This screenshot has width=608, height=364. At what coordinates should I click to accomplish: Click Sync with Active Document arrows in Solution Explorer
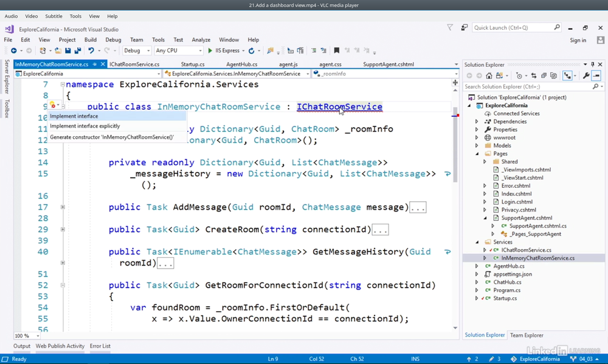[x=534, y=75]
